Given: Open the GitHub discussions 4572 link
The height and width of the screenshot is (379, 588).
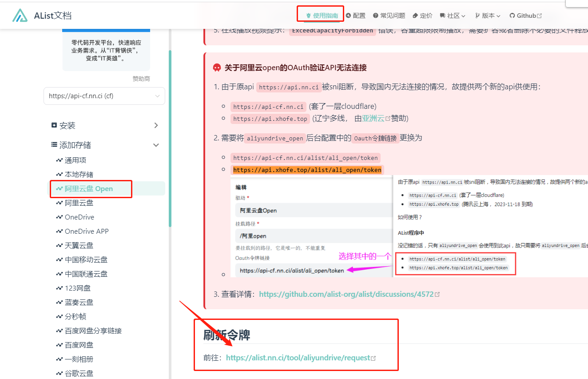Looking at the screenshot, I should pyautogui.click(x=346, y=294).
